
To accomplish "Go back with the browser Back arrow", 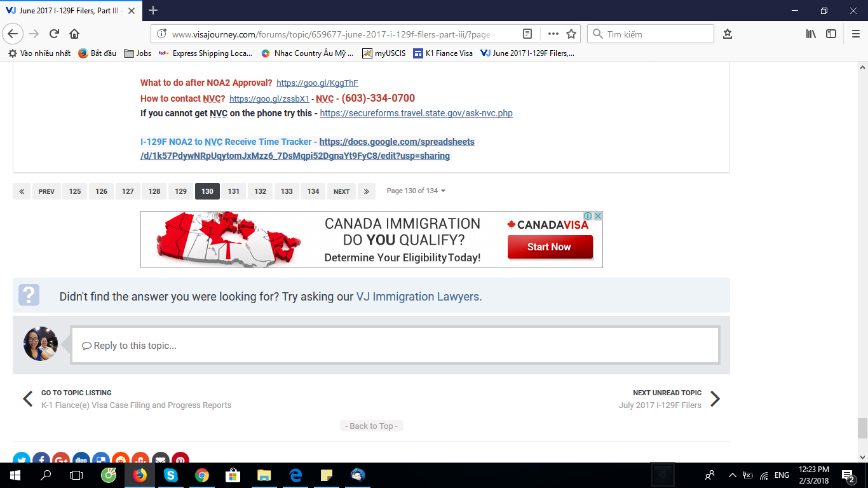I will [x=13, y=34].
